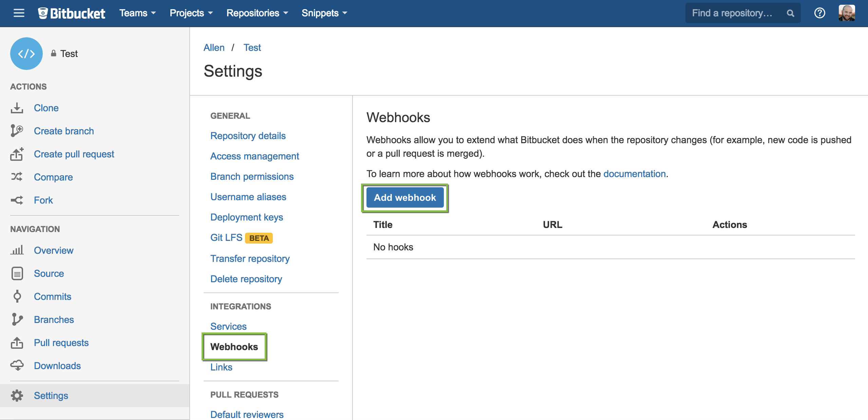Click the Test breadcrumb link
This screenshot has width=868, height=420.
pos(252,47)
